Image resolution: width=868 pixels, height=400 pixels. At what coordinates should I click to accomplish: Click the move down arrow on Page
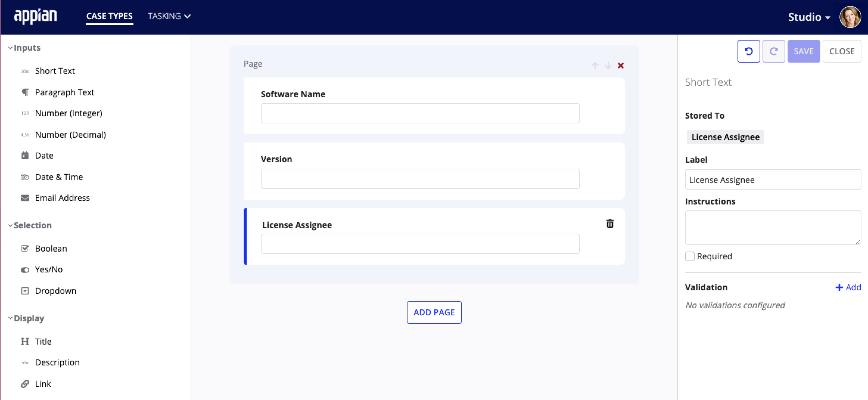point(608,65)
